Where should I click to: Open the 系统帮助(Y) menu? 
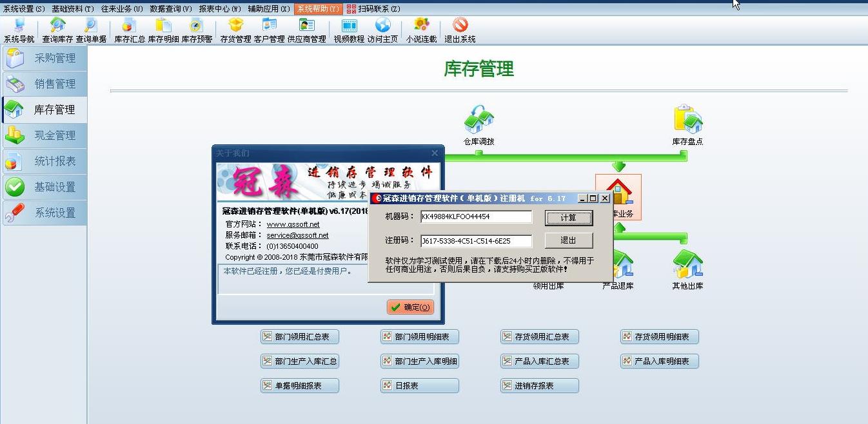tap(318, 9)
